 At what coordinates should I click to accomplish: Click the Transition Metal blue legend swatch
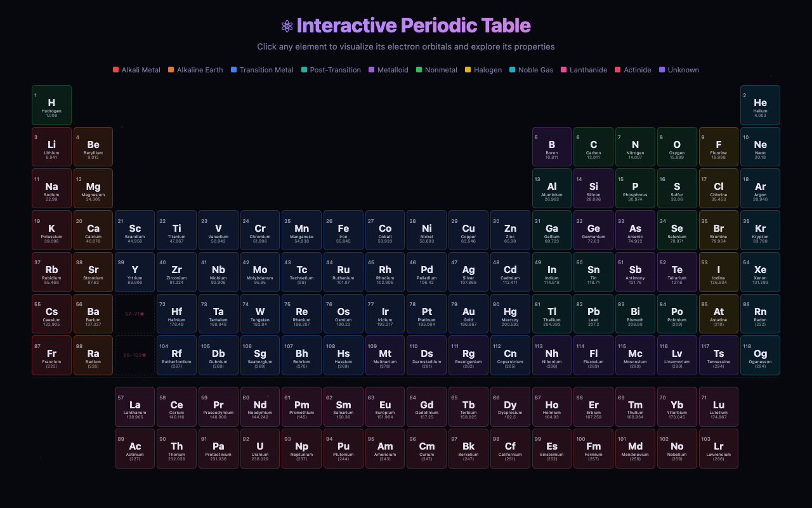tap(234, 70)
